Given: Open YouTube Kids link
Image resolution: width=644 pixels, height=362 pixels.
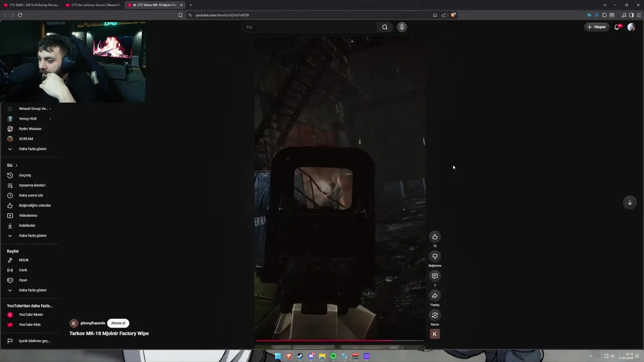Looking at the screenshot, I should click(30, 325).
